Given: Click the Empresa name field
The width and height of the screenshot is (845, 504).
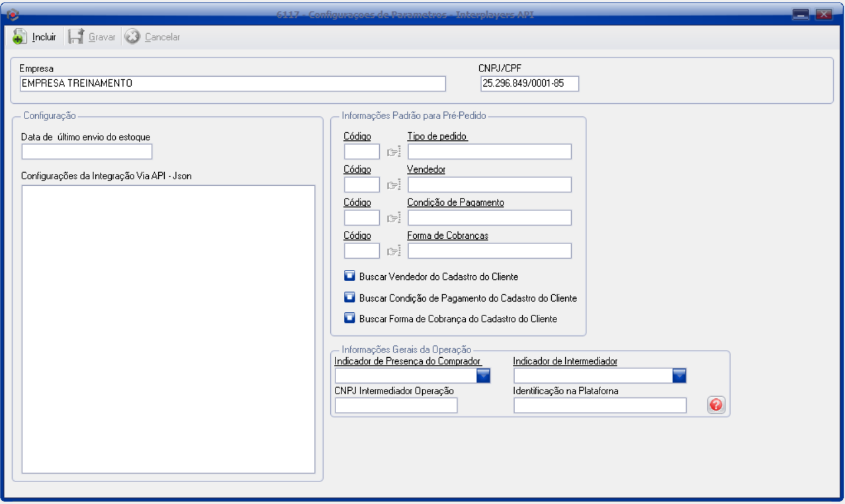Looking at the screenshot, I should pos(232,83).
